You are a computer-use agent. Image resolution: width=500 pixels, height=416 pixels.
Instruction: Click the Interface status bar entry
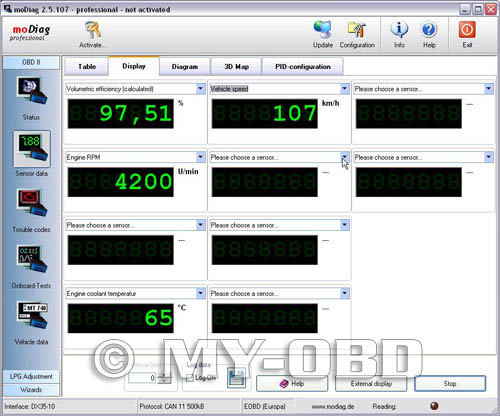coord(30,406)
